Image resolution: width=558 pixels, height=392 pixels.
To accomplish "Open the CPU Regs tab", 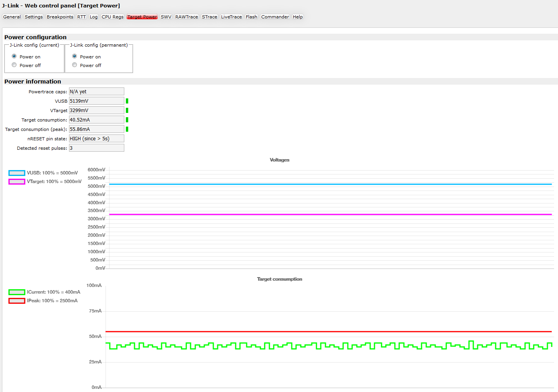I will coord(113,17).
